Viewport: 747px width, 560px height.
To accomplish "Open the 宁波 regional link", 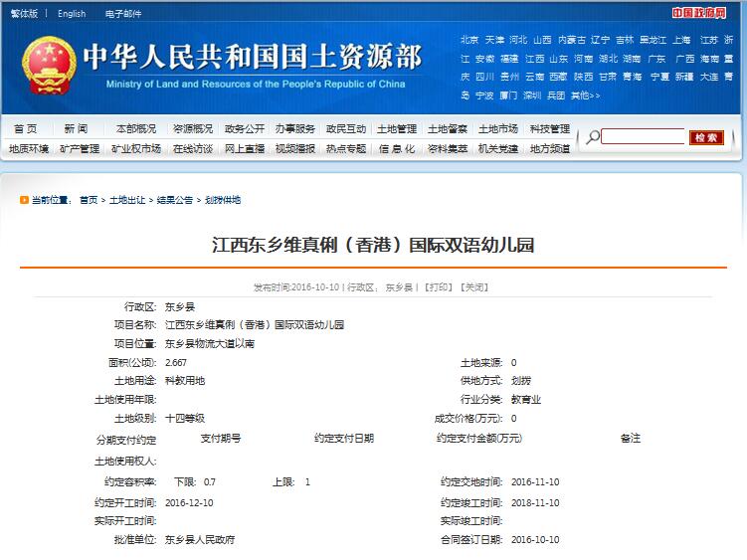I will (x=484, y=95).
